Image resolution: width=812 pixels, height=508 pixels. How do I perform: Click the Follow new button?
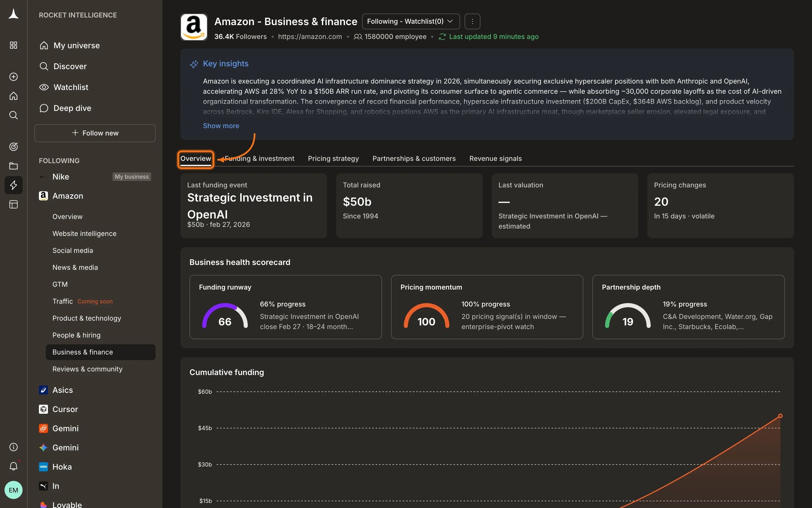(x=95, y=133)
